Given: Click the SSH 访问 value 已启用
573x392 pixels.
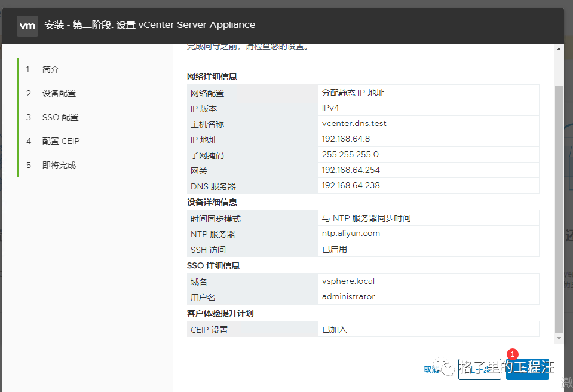Looking at the screenshot, I should coord(335,249).
